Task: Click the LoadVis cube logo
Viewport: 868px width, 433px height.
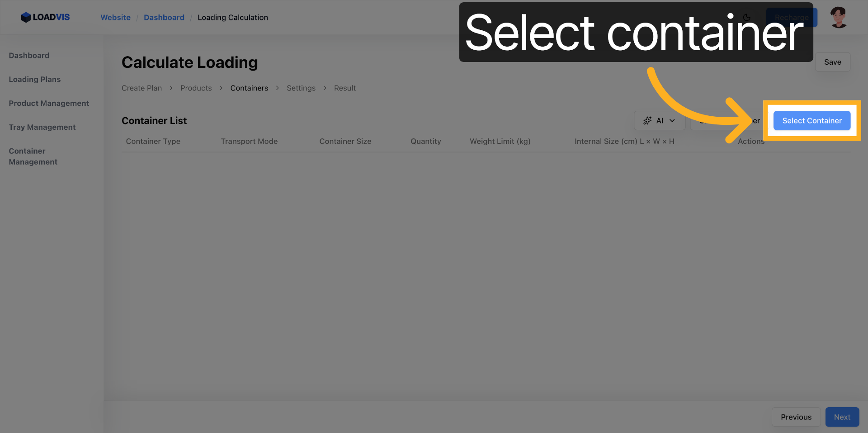Action: [x=26, y=17]
